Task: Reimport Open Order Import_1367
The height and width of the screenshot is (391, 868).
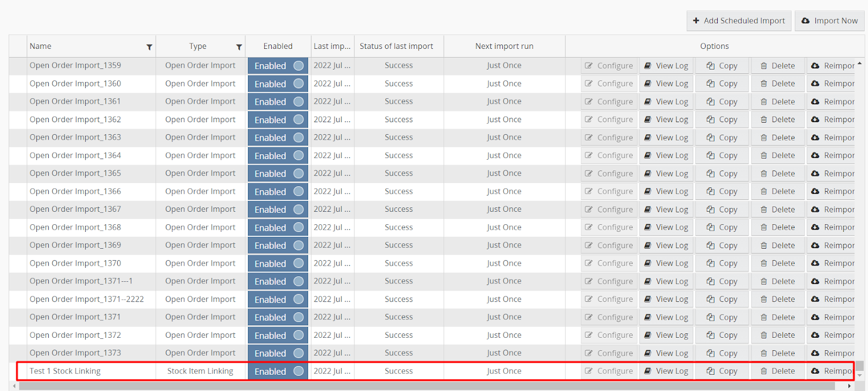Action: pos(831,210)
